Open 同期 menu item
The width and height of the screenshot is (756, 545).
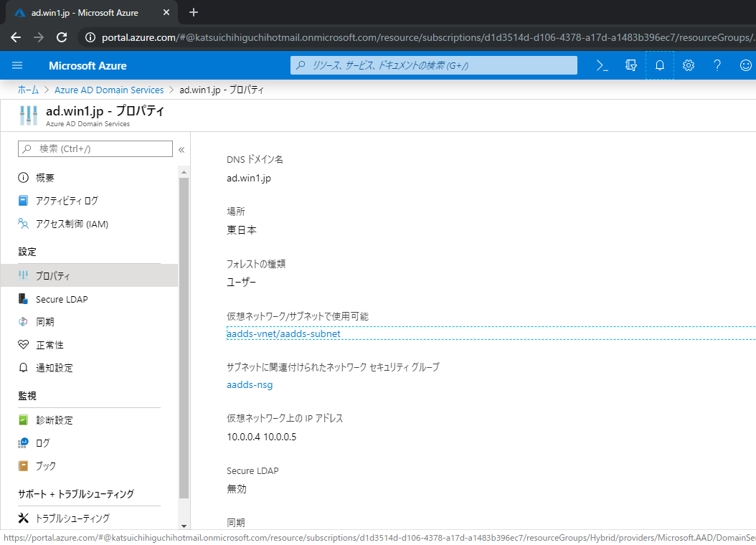coord(90,322)
